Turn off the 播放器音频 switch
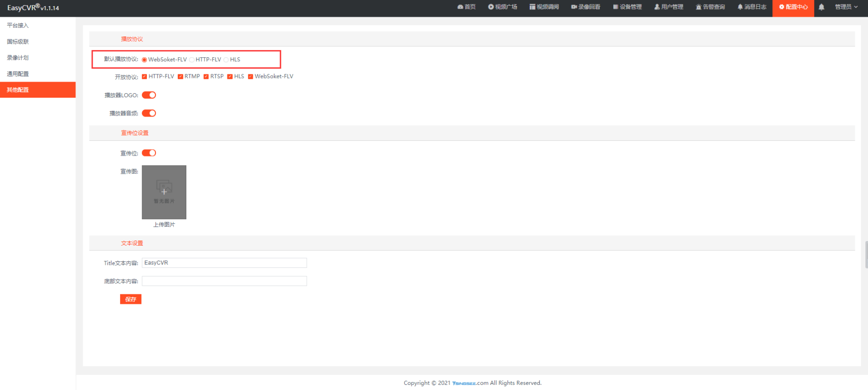The height and width of the screenshot is (390, 868). coord(149,113)
